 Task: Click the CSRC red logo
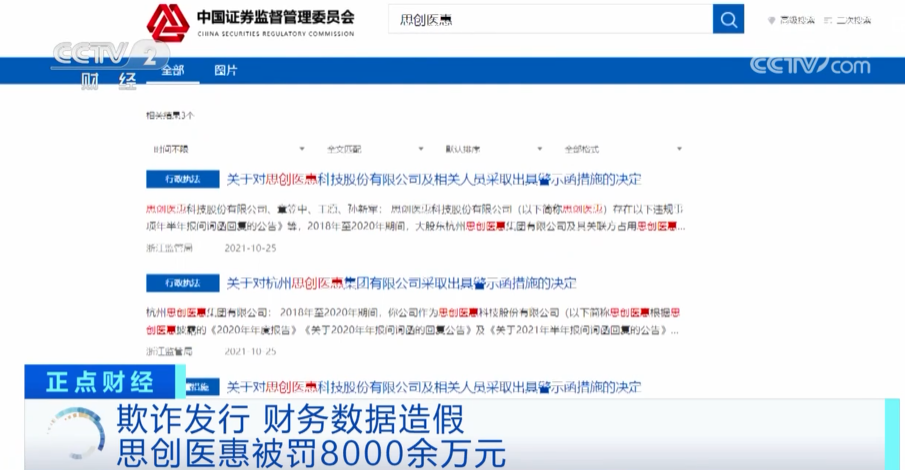pyautogui.click(x=168, y=23)
